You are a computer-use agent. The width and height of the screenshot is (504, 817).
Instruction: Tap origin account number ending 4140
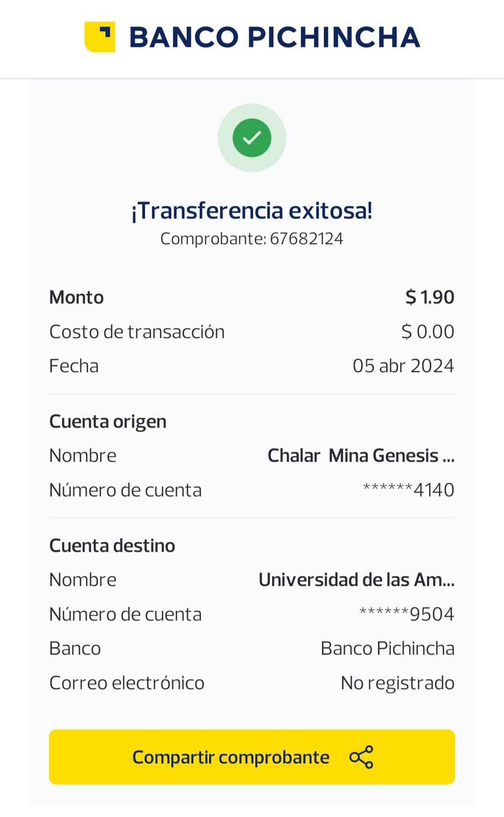click(408, 490)
